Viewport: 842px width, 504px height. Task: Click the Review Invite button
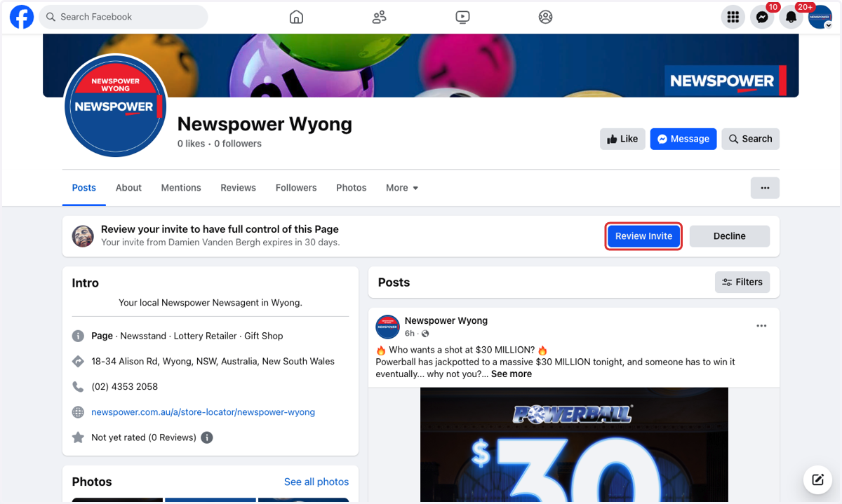[x=643, y=236]
